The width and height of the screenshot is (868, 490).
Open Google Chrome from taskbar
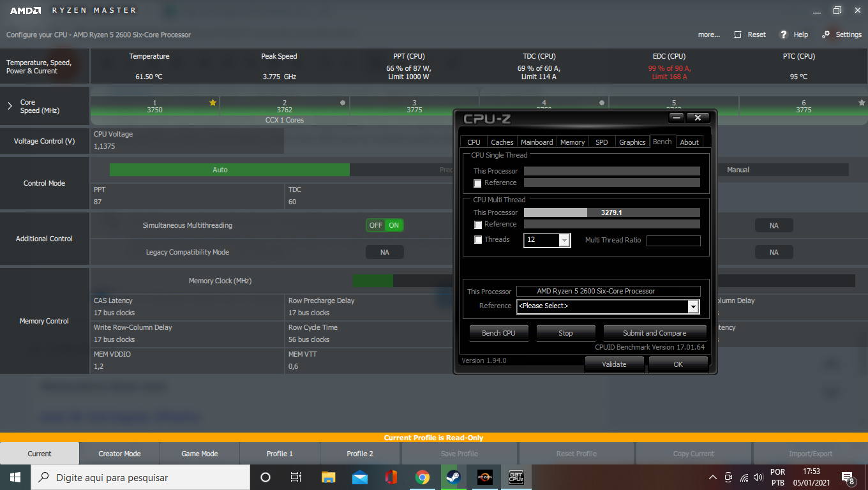(422, 477)
